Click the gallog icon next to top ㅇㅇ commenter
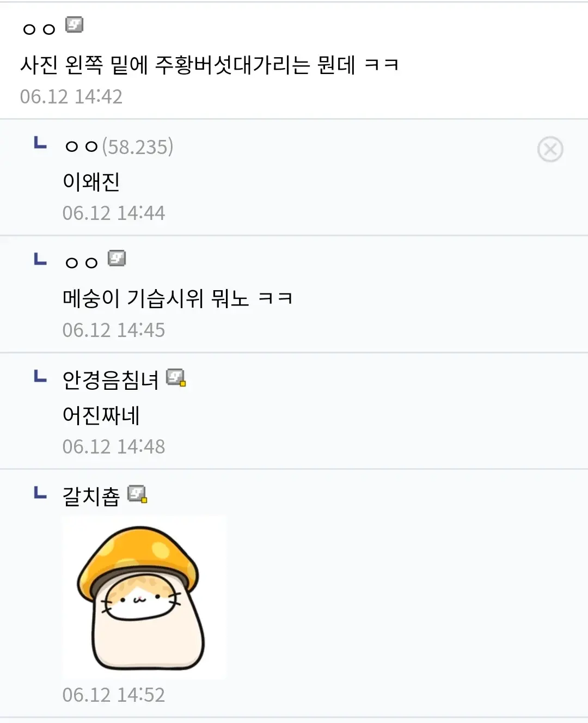The width and height of the screenshot is (588, 723). pos(74,25)
